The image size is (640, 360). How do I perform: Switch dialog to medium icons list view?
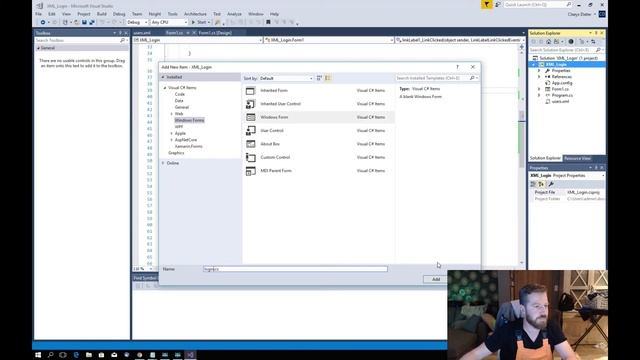tap(328, 78)
